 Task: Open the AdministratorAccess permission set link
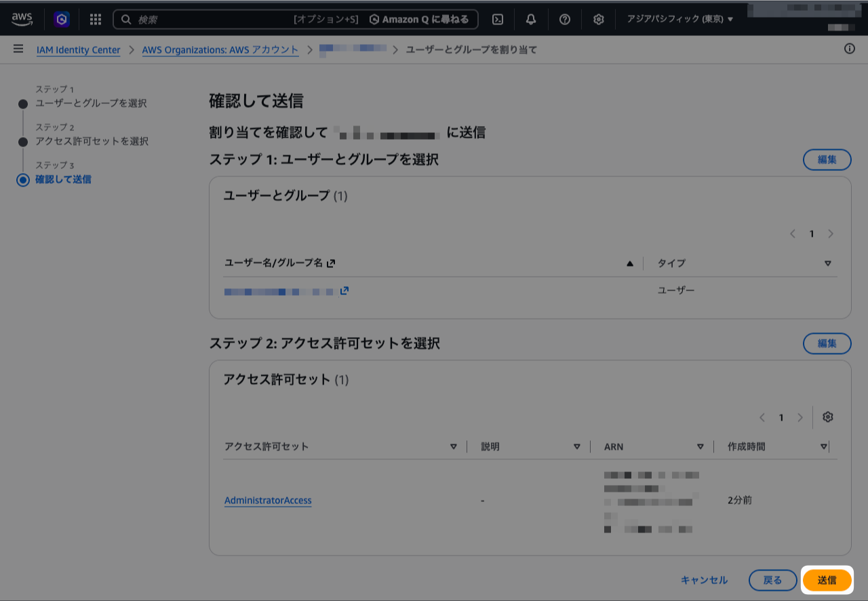(268, 501)
